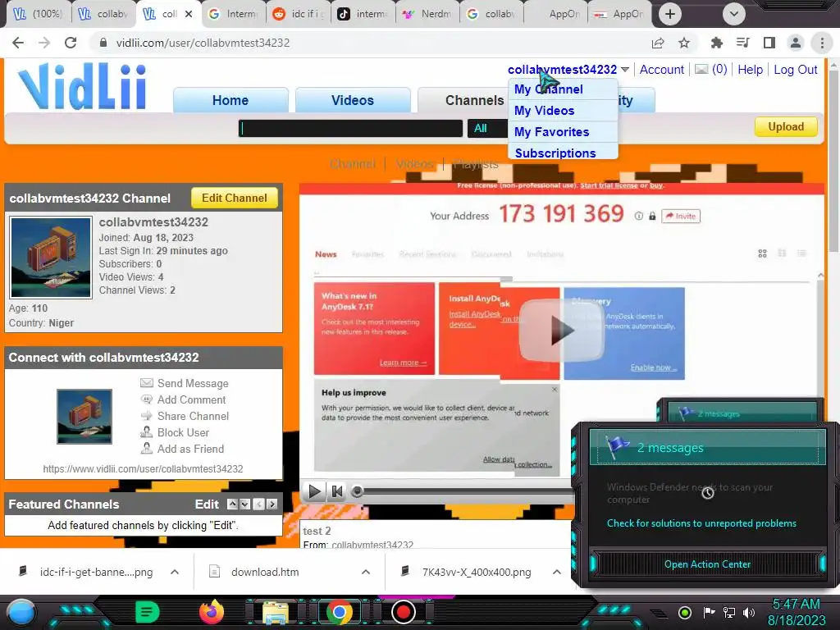
Task: Play the video with center play overlay
Action: (562, 331)
